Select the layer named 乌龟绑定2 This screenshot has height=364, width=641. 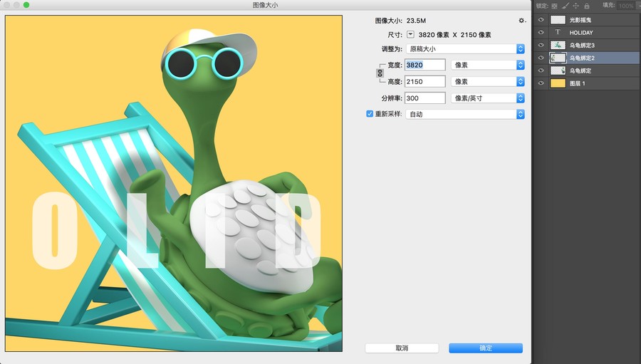click(x=582, y=58)
